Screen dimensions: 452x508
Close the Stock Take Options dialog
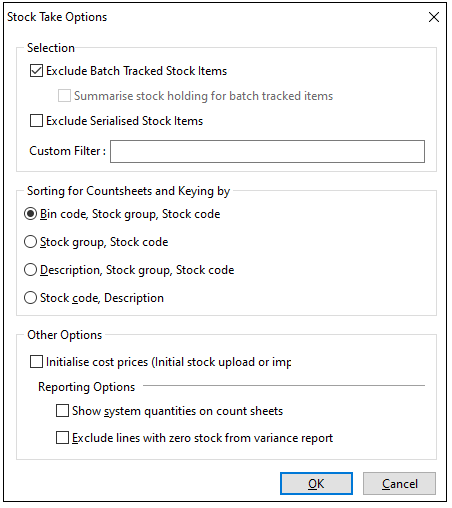coord(434,17)
